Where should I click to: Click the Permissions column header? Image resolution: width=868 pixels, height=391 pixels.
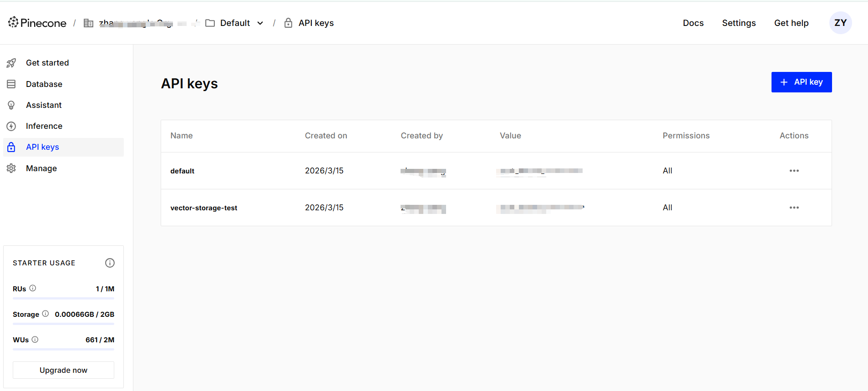point(686,136)
